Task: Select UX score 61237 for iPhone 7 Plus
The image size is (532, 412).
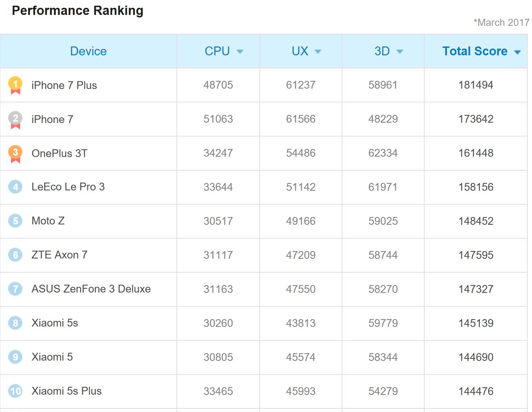Action: tap(301, 85)
